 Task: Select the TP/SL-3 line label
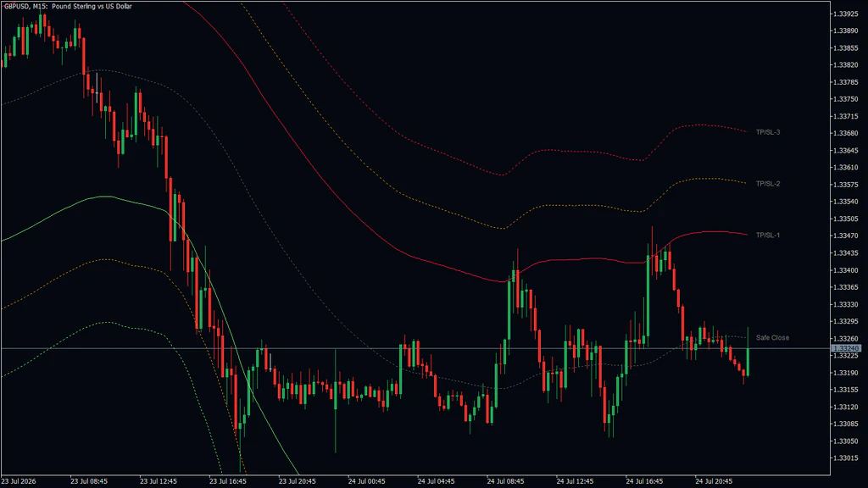tap(768, 132)
